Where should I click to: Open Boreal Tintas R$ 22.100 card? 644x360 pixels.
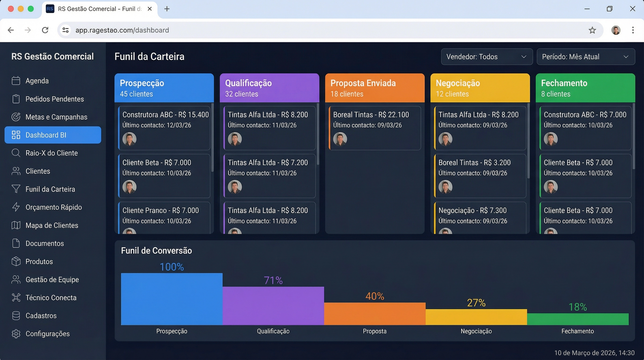click(x=374, y=128)
